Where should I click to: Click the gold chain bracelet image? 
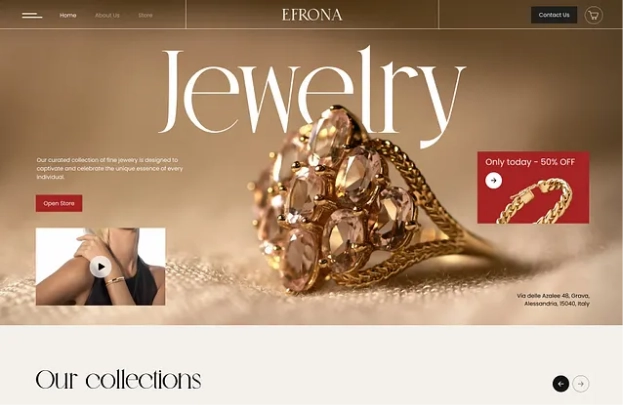click(x=536, y=202)
